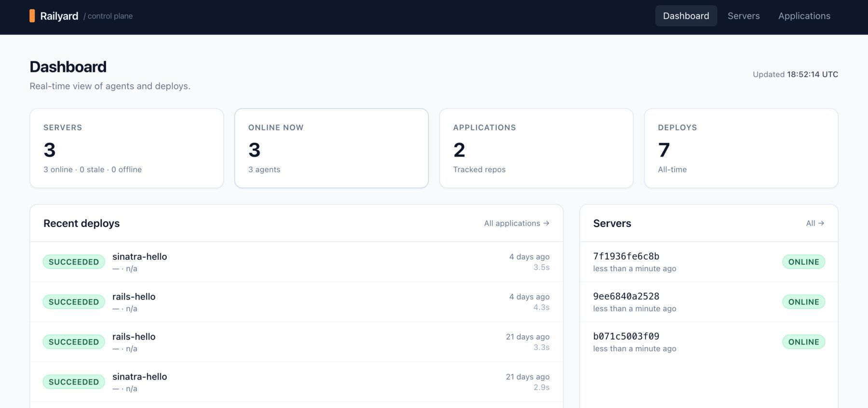Click the Dashboard page heading
Image resolution: width=868 pixels, height=408 pixels.
click(68, 67)
